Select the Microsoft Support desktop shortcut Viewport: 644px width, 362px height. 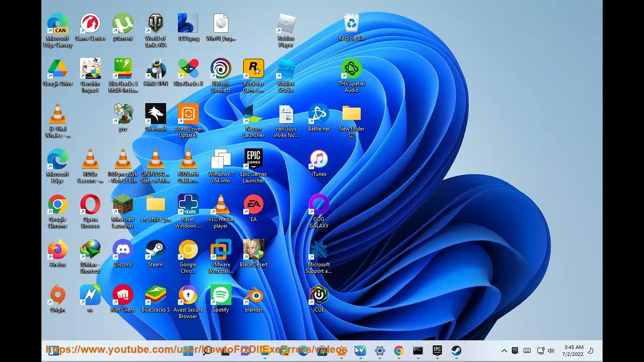(318, 257)
